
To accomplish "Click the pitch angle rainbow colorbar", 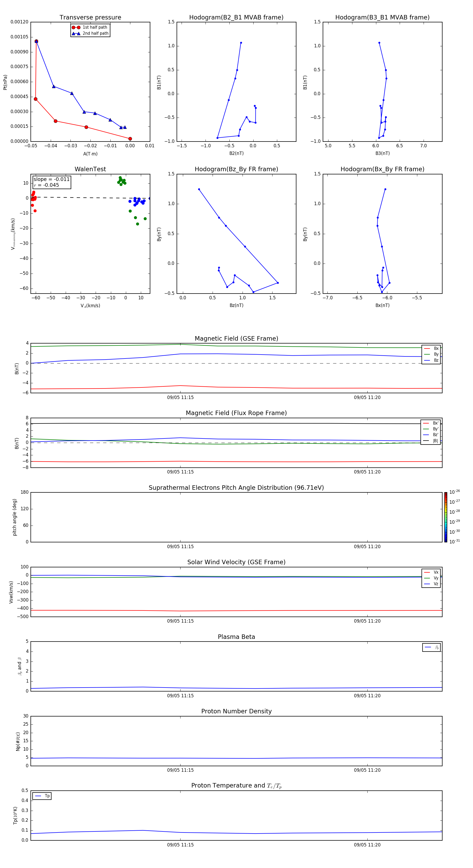I will click(x=446, y=517).
